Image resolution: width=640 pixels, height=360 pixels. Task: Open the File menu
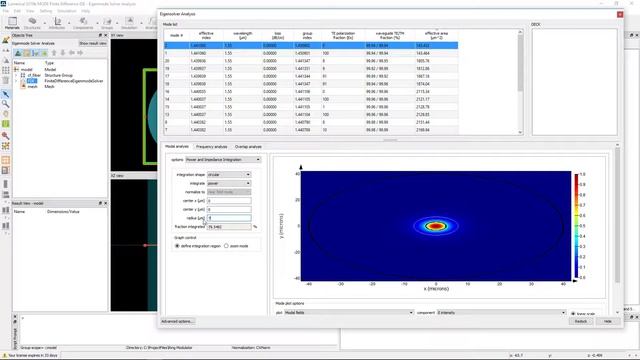[6, 11]
